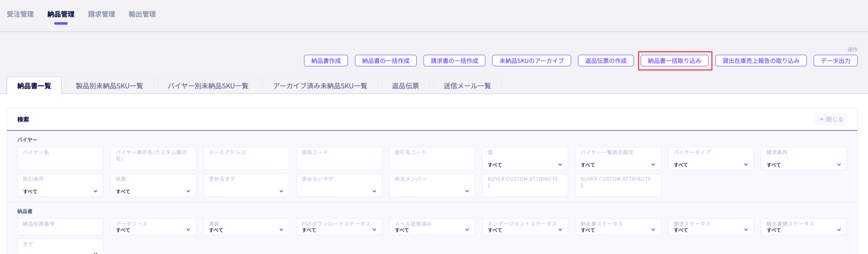This screenshot has width=868, height=254.
Task: Open the 受注管理 tab
Action: [20, 14]
